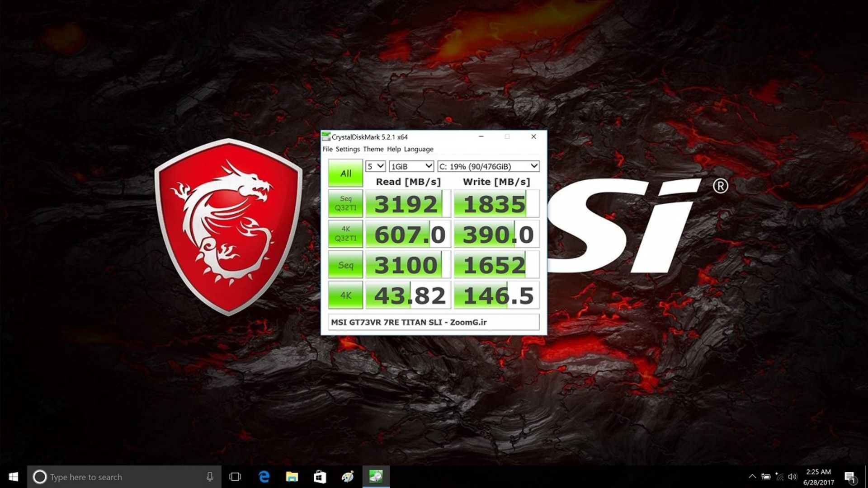Open the Theme menu
868x488 pixels.
[373, 149]
